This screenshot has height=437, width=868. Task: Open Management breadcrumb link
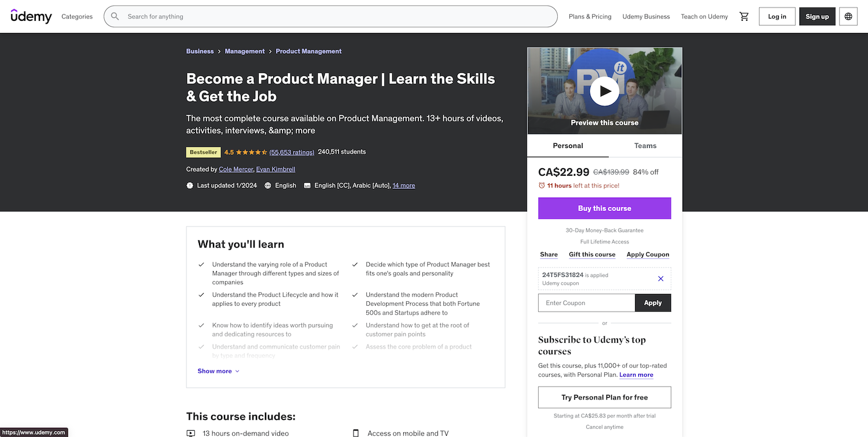pyautogui.click(x=245, y=51)
